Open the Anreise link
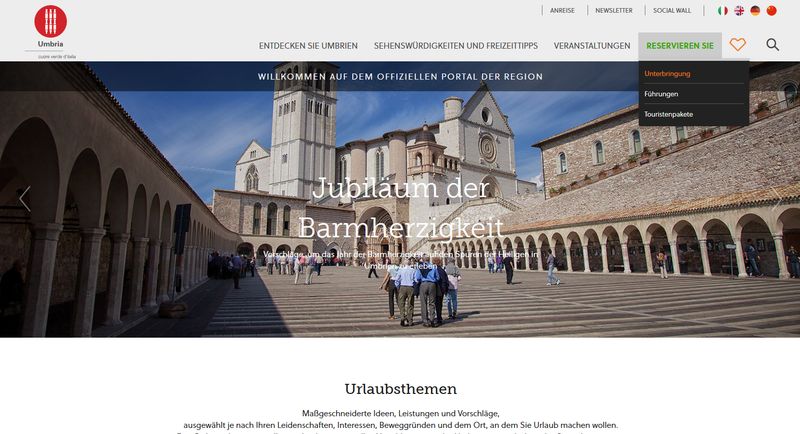Viewport: 800px width, 434px height. 562,10
